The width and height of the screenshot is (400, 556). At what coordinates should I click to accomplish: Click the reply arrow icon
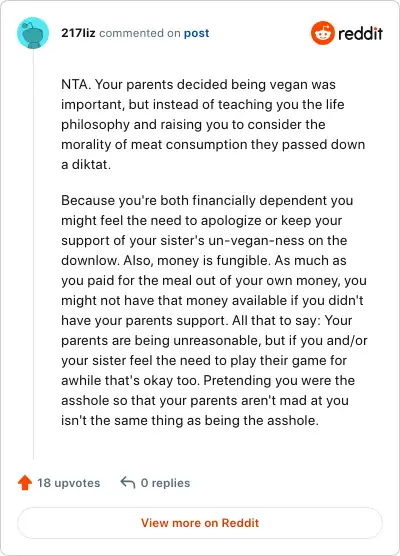click(x=128, y=483)
